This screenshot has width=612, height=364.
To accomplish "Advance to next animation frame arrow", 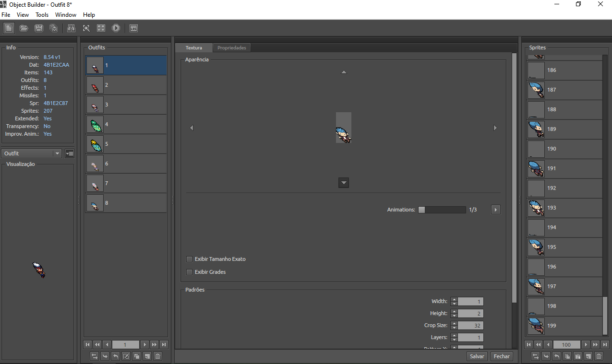I will [496, 210].
